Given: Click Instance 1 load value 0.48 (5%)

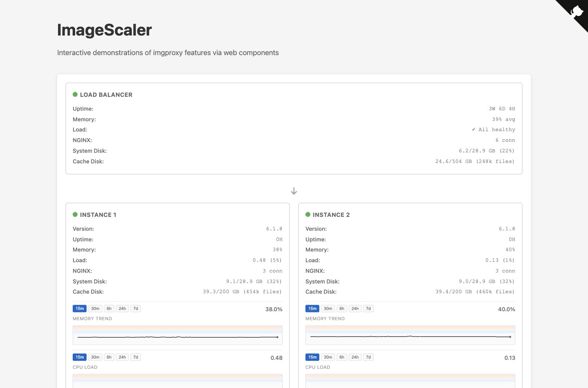Looking at the screenshot, I should tap(267, 260).
